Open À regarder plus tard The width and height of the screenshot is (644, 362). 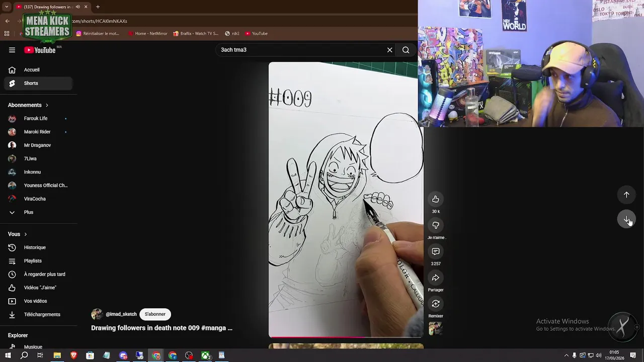click(38, 274)
